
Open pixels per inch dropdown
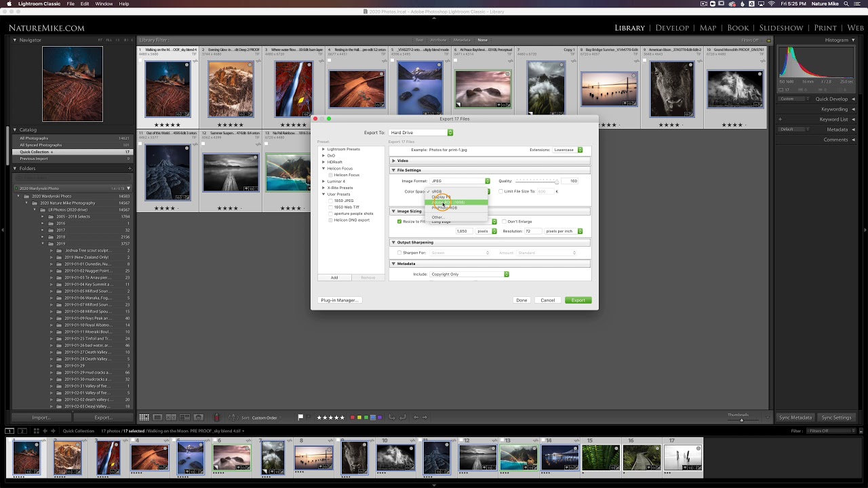(x=564, y=231)
